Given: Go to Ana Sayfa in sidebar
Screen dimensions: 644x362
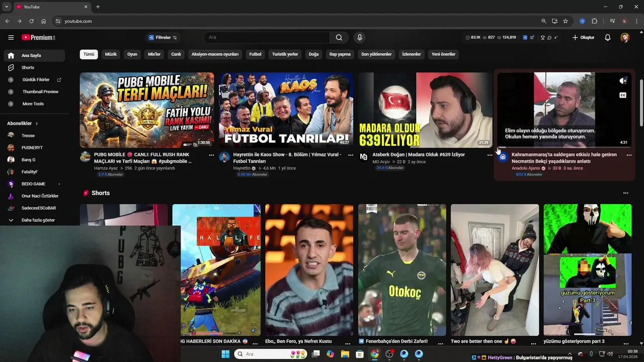Looking at the screenshot, I should click(x=34, y=55).
